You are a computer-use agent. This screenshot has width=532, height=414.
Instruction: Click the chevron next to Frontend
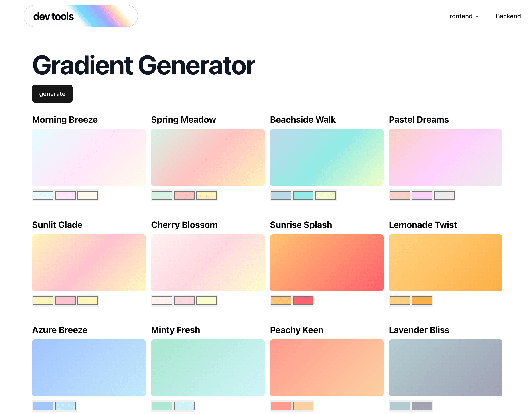click(477, 16)
